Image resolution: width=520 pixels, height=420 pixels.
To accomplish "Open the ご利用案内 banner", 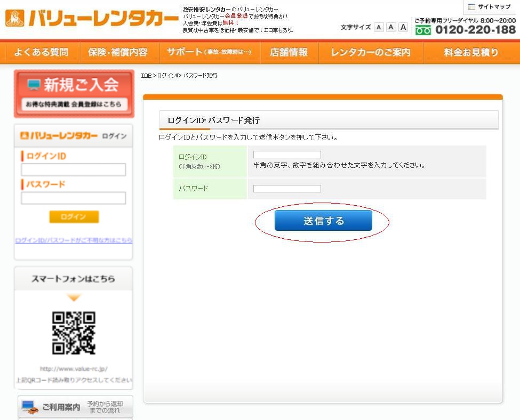I will point(75,407).
